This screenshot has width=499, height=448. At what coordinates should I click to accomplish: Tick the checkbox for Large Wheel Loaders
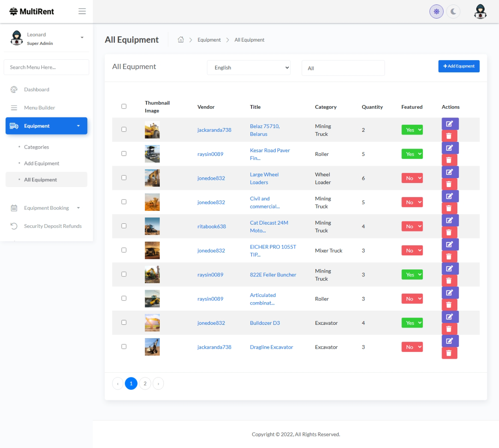coord(124,178)
